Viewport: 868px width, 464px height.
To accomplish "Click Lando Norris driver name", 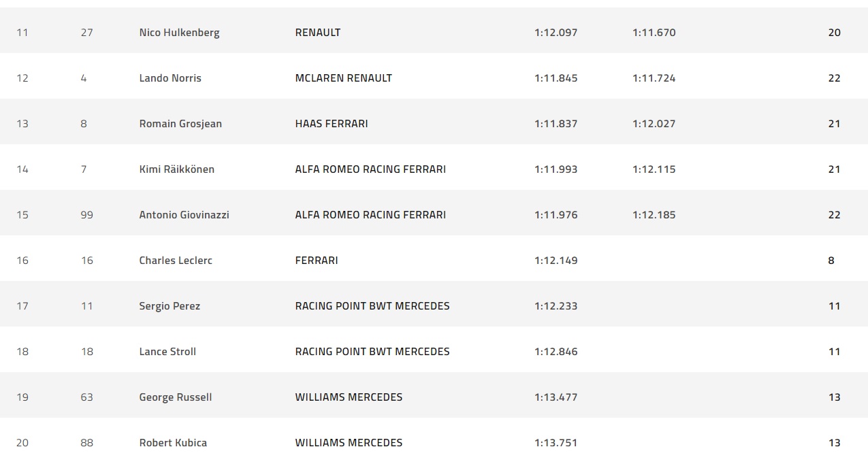I will coord(170,78).
